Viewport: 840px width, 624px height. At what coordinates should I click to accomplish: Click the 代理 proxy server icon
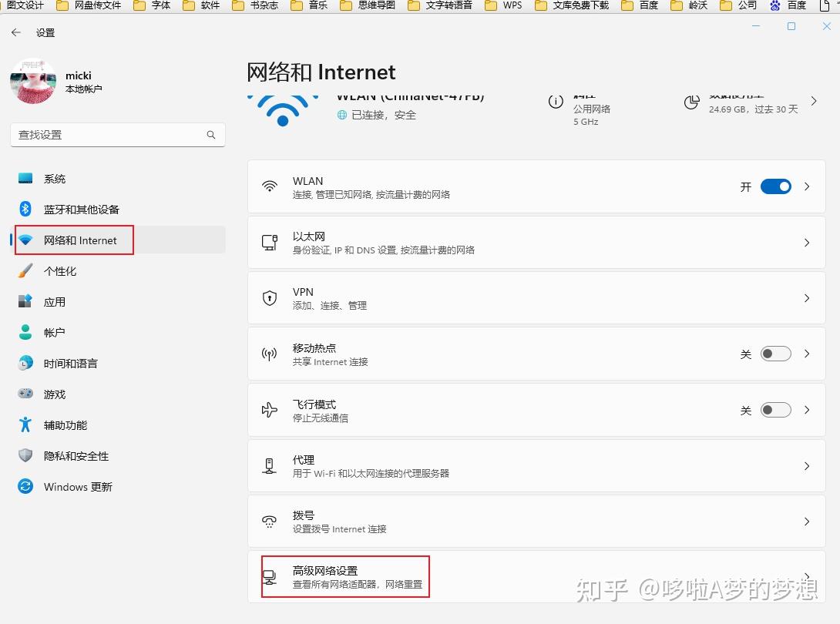tap(270, 466)
